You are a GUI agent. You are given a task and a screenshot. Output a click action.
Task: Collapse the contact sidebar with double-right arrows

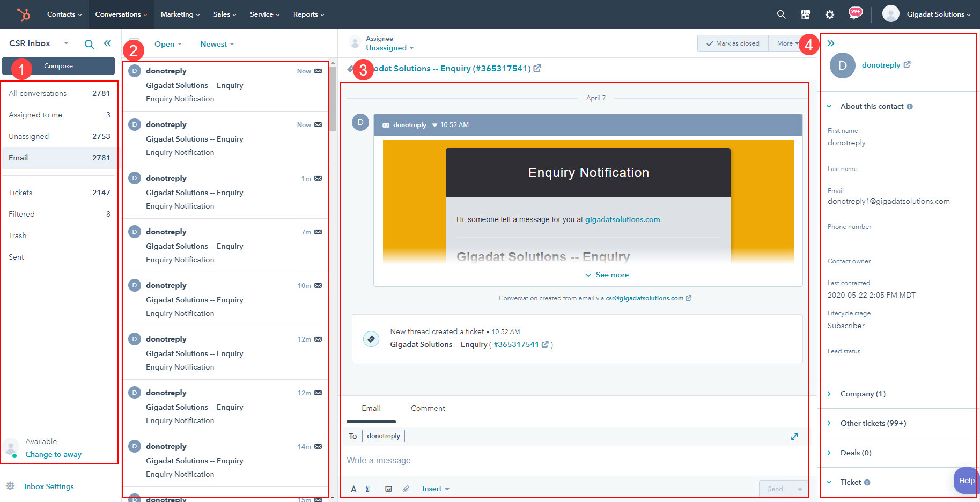831,43
